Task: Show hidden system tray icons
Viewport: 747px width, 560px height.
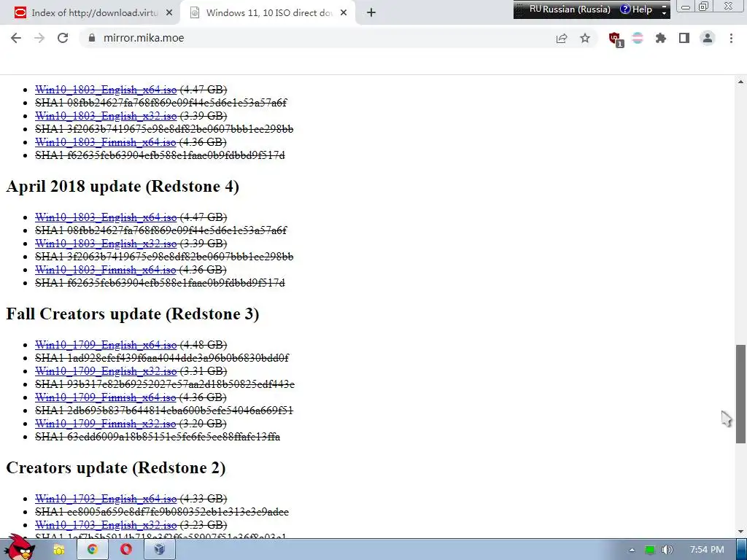Action: click(632, 550)
